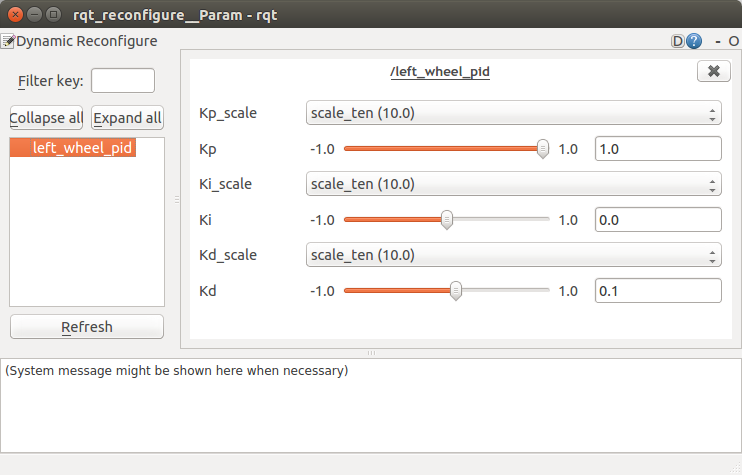
Task: Select left_wheel_pid in the node list
Action: point(83,148)
